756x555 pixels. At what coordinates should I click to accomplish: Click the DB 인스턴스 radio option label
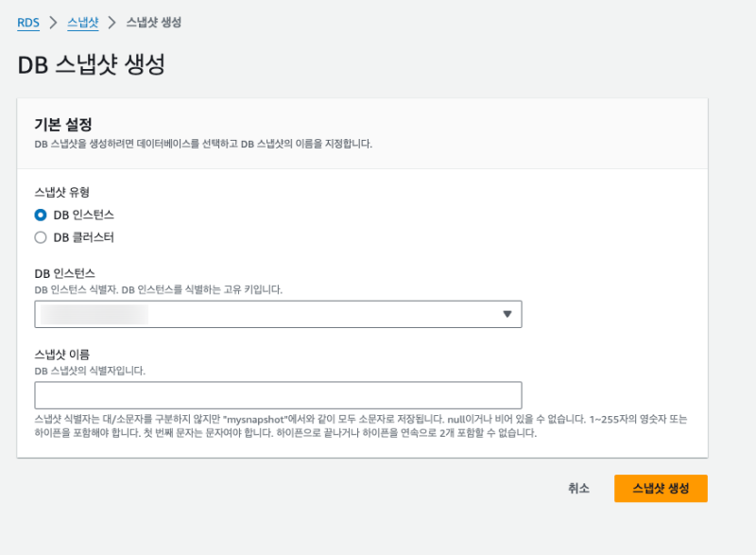(83, 215)
